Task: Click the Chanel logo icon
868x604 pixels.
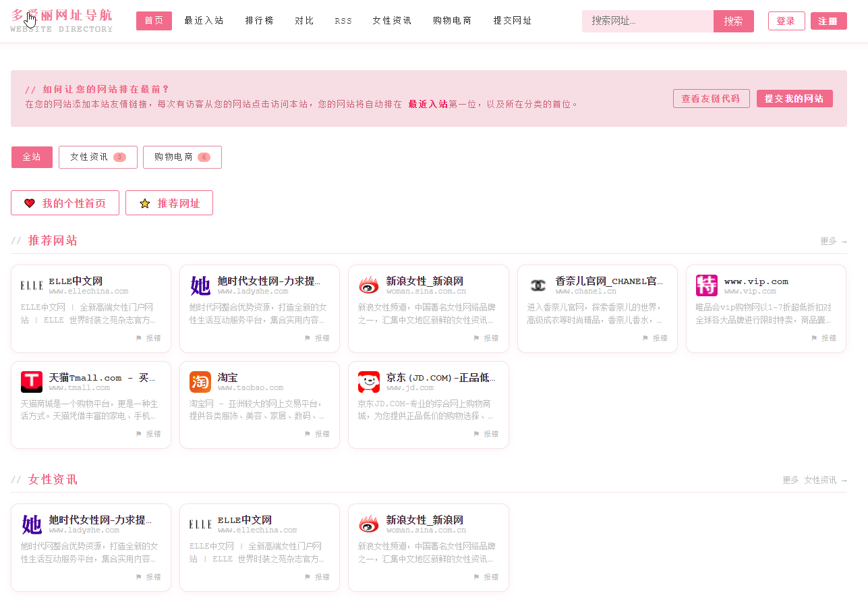Action: (538, 285)
